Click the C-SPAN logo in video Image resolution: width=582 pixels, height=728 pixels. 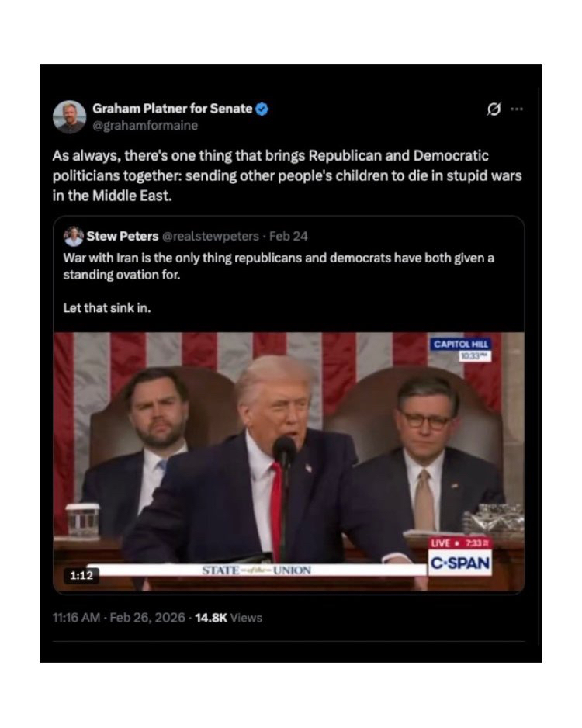point(460,563)
